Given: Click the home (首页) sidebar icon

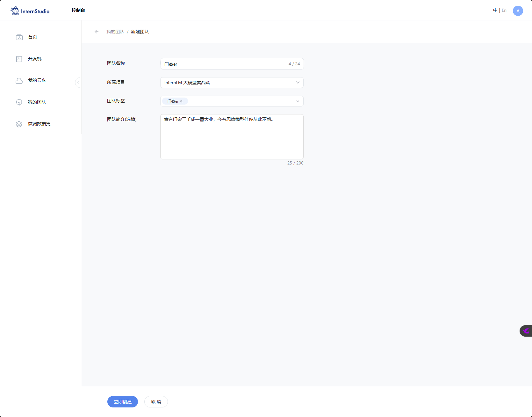Looking at the screenshot, I should (x=19, y=37).
